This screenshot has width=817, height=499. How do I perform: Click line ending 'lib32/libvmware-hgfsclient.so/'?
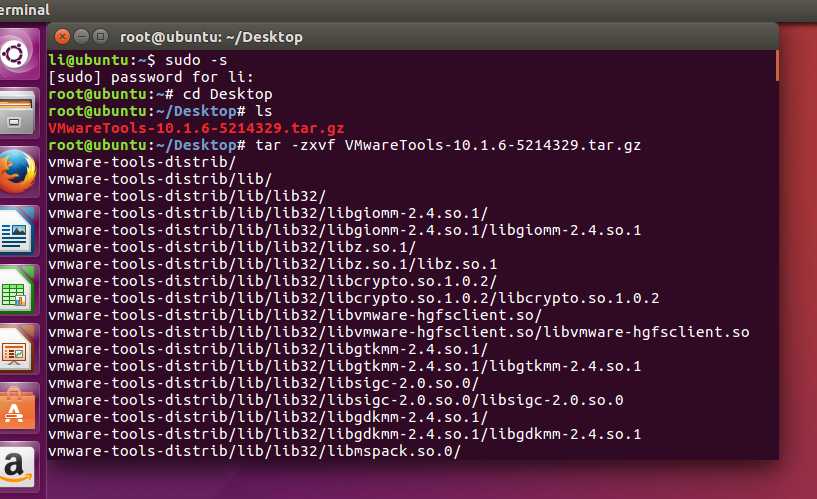point(295,315)
